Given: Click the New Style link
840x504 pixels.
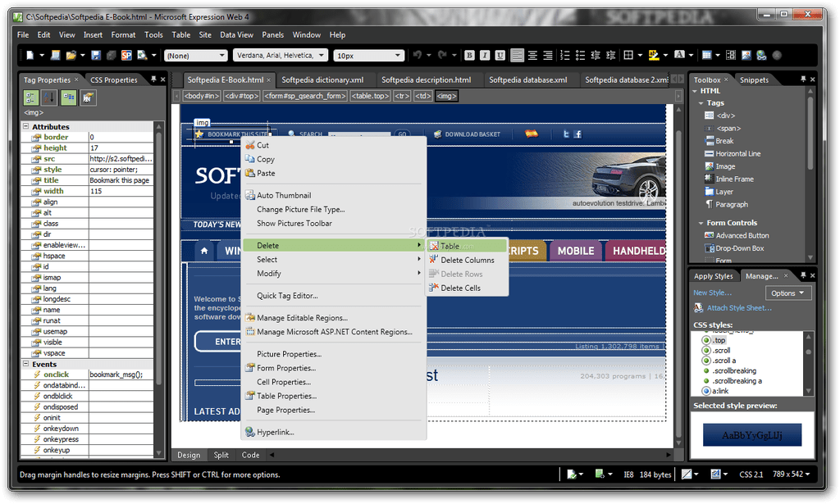Looking at the screenshot, I should click(712, 293).
